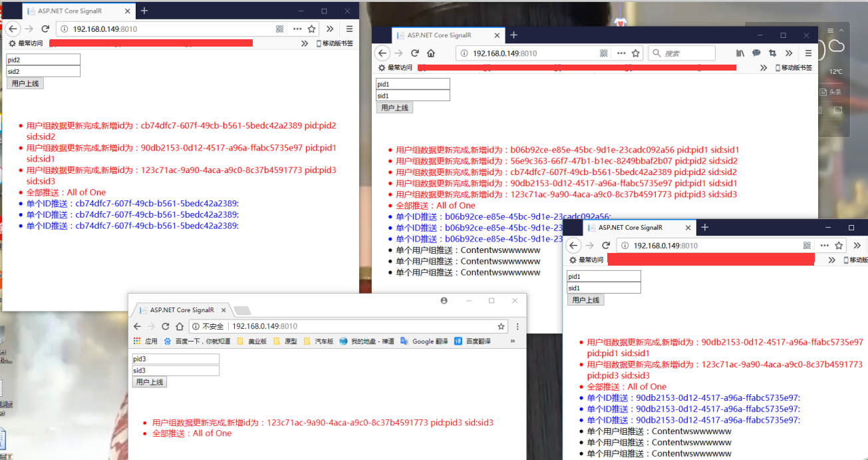868x460 pixels.
Task: Open the Firefox Library icon in address bar
Action: click(x=740, y=53)
